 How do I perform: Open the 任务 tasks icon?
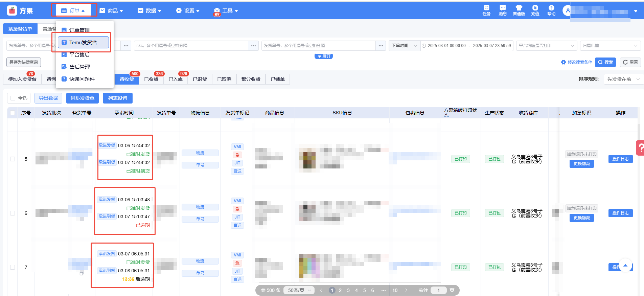point(486,8)
